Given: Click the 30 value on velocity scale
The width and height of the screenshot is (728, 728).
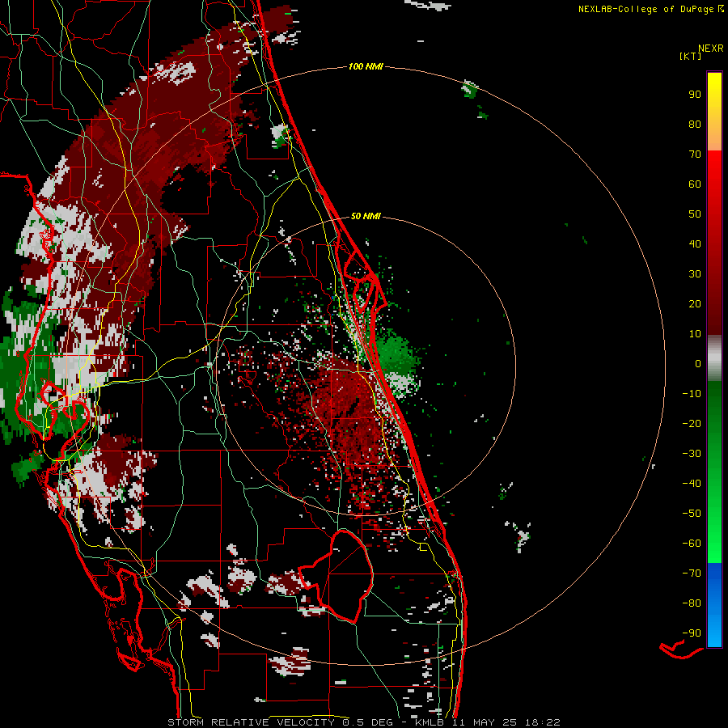Looking at the screenshot, I should pos(695,274).
